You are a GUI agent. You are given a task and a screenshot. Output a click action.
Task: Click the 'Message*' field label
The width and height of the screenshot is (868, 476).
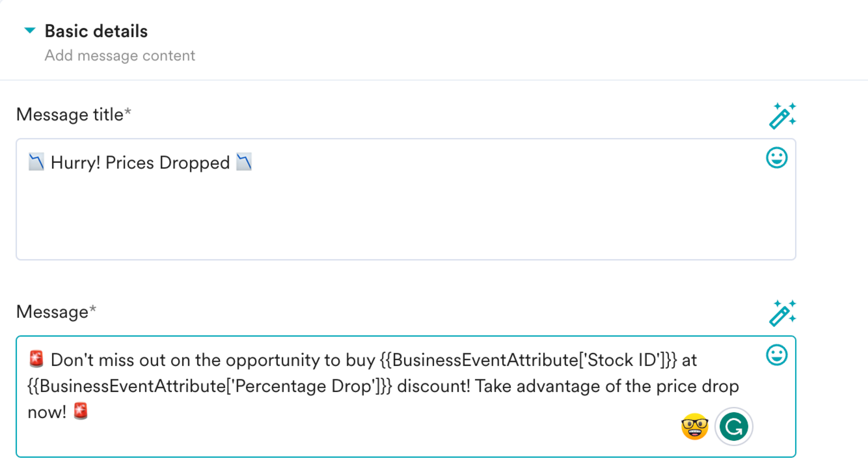click(x=56, y=312)
